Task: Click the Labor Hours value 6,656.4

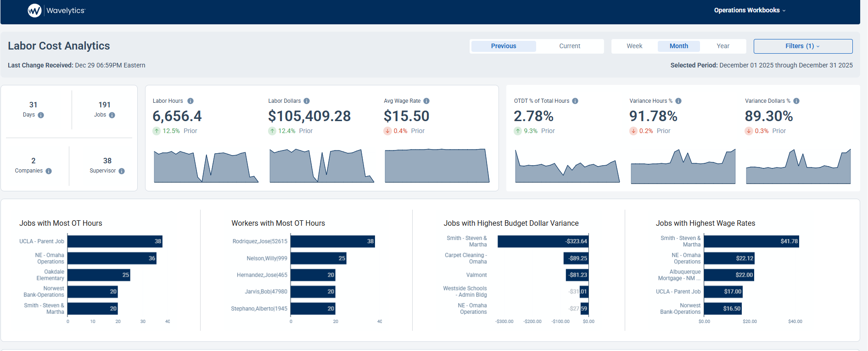Action: [177, 116]
